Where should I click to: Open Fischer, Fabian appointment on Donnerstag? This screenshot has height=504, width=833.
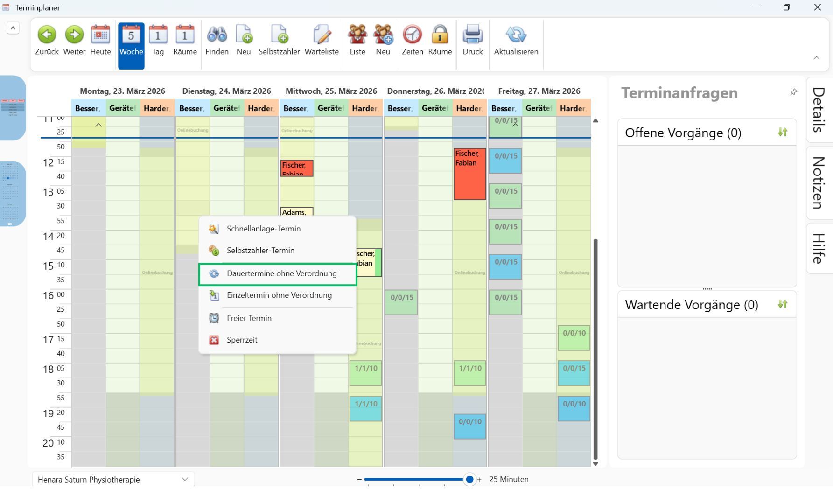tap(469, 174)
